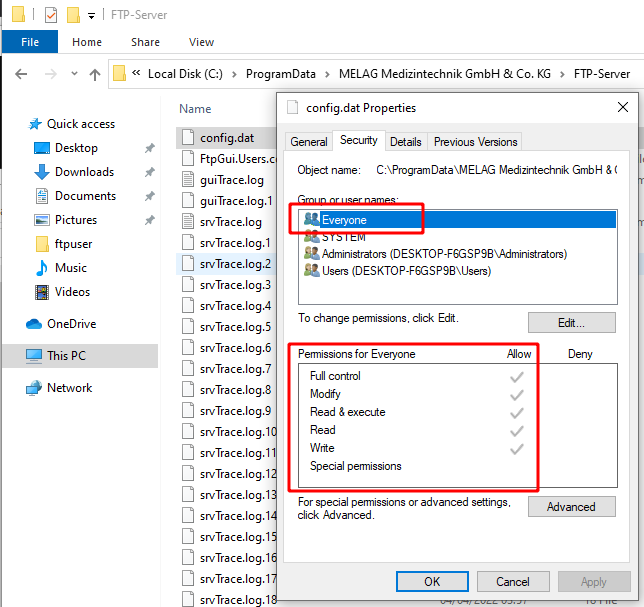This screenshot has width=644, height=607.
Task: Click the Forward navigation arrow
Action: [51, 74]
